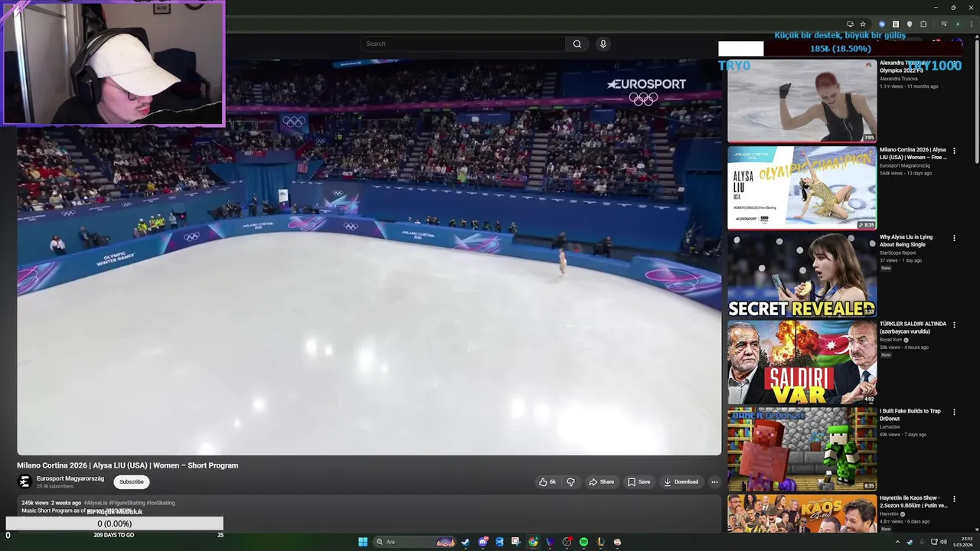The image size is (980, 551).
Task: Click the Windows taskbar search box
Action: (414, 542)
